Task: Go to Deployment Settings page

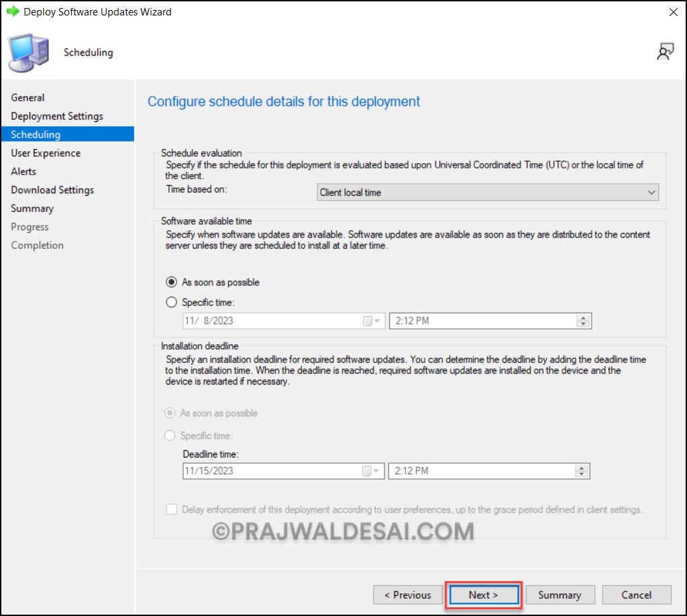Action: [57, 116]
